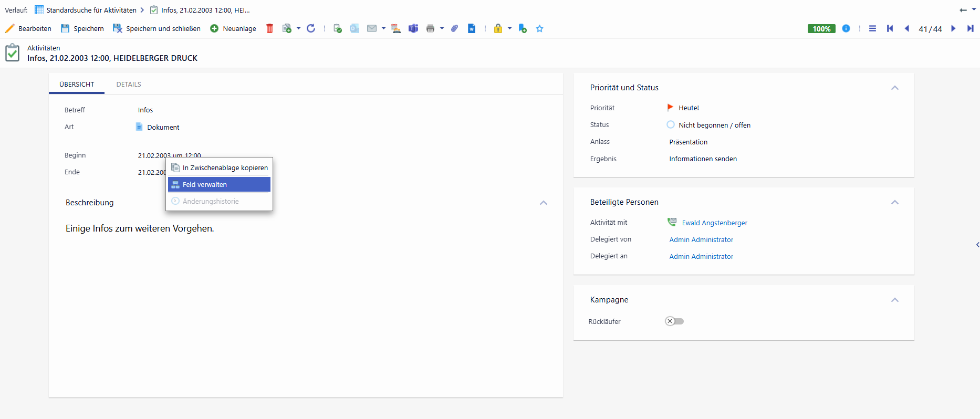Switch to the DETAILS tab

129,84
